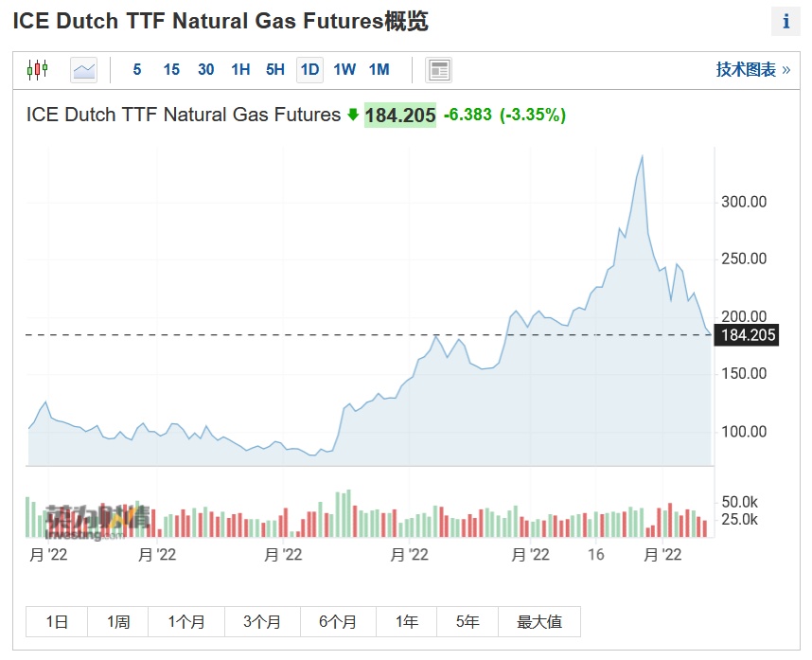Click the 184.205 current price label on axis
Viewport: 812px width, 660px height.
748,335
